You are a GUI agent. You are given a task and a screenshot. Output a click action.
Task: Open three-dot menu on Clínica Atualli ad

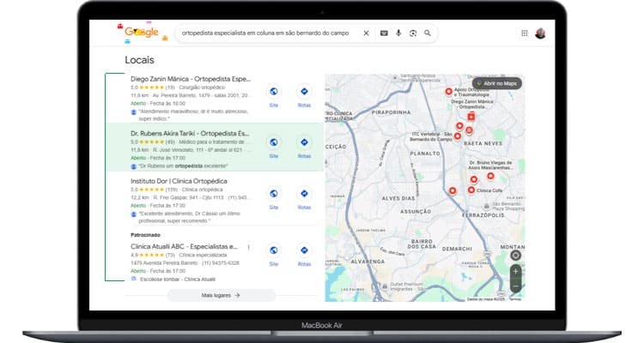[x=248, y=247]
